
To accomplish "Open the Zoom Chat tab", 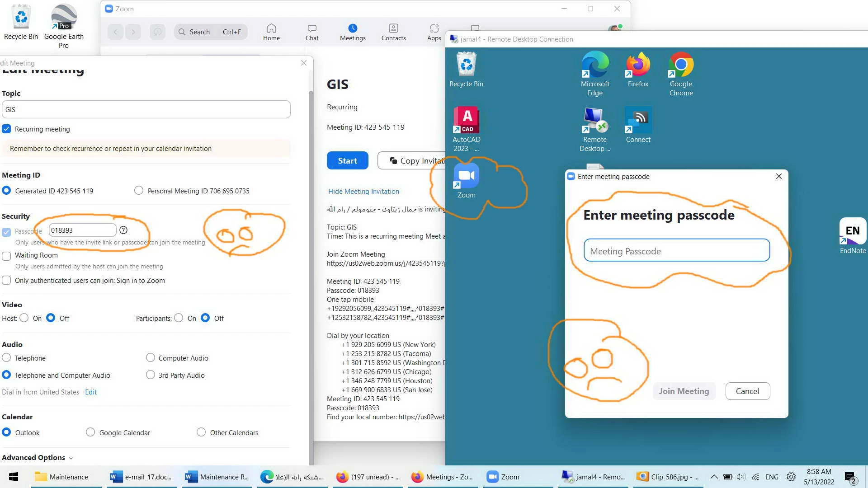I will click(x=312, y=32).
